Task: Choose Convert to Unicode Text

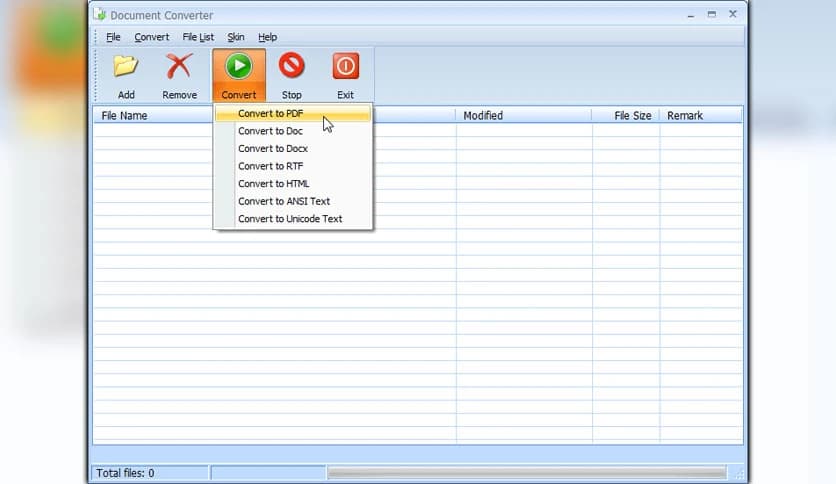Action: pos(293,219)
